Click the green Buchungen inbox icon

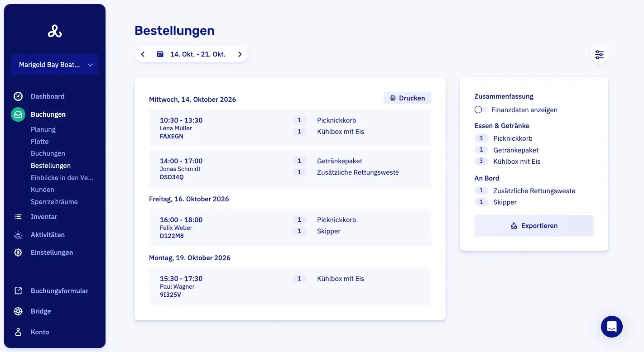pos(18,114)
